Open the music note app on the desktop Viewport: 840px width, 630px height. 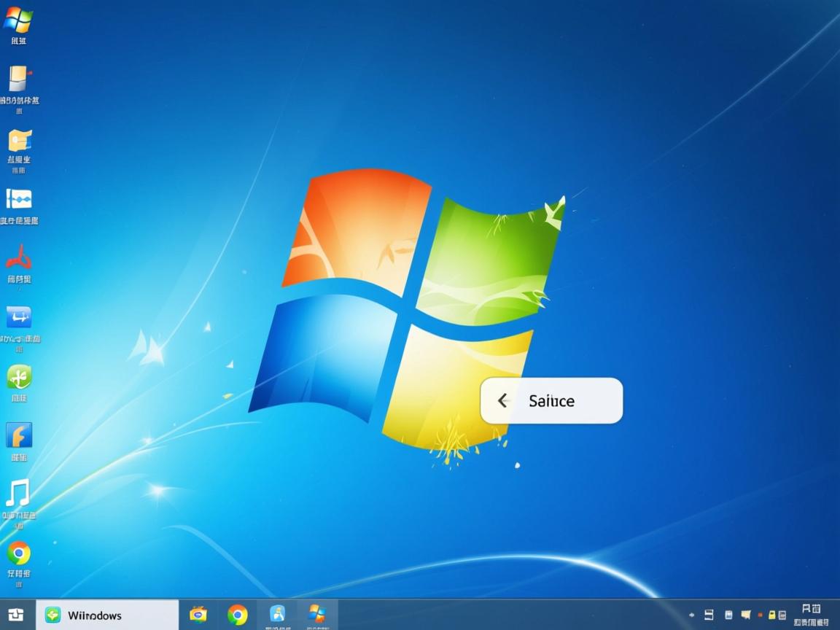tap(18, 496)
